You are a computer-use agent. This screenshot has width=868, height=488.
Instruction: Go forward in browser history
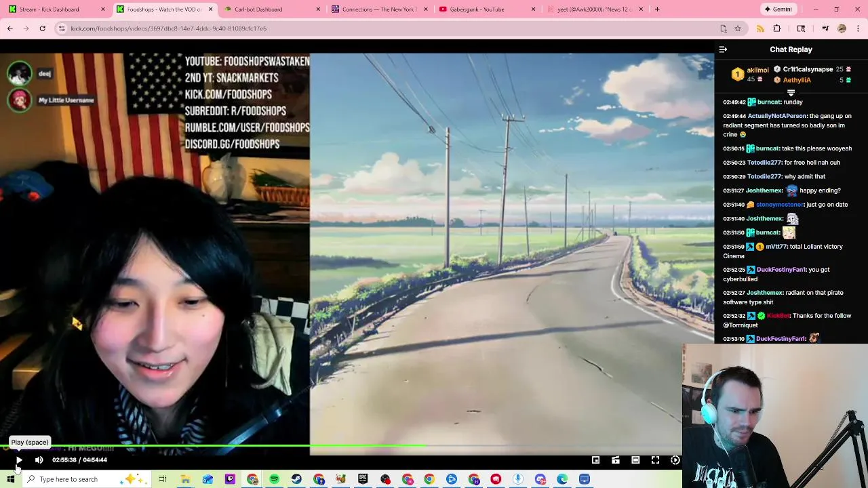tap(26, 28)
